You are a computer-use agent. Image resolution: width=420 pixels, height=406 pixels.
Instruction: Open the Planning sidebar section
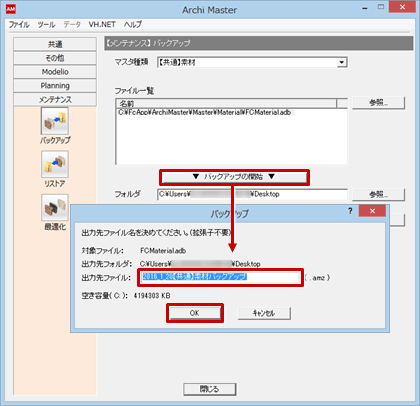[x=55, y=86]
